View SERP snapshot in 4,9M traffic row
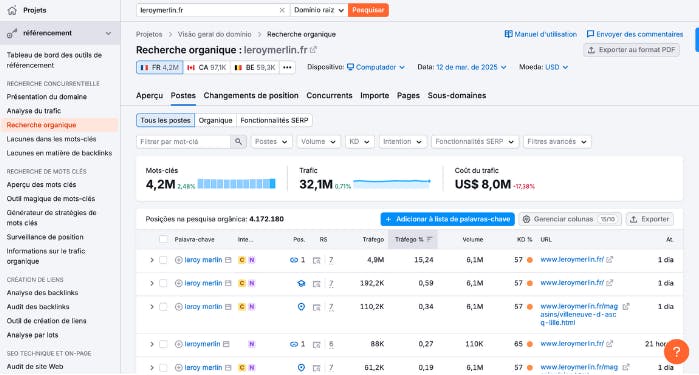 click(x=317, y=260)
